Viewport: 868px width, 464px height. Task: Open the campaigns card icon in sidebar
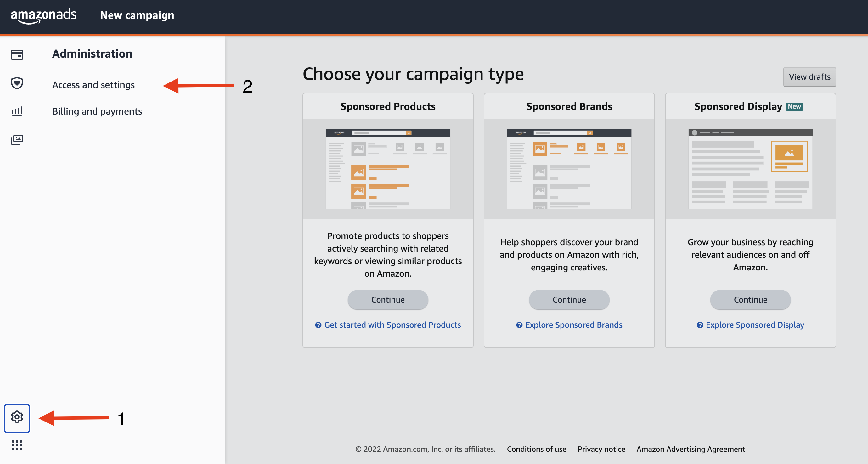[x=17, y=54]
